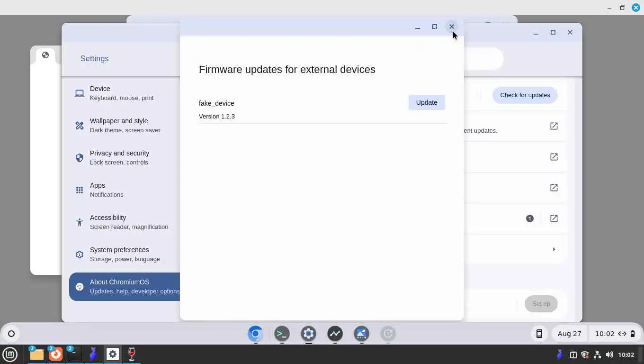Click the 'Settings' title text

tap(94, 58)
